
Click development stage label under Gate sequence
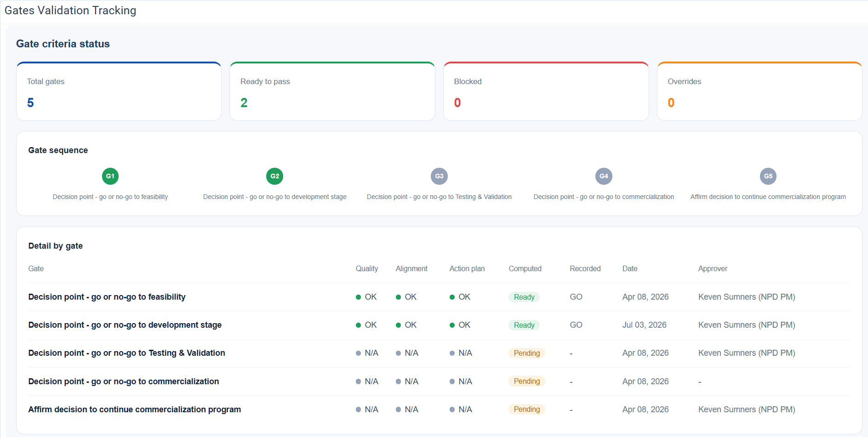tap(275, 197)
